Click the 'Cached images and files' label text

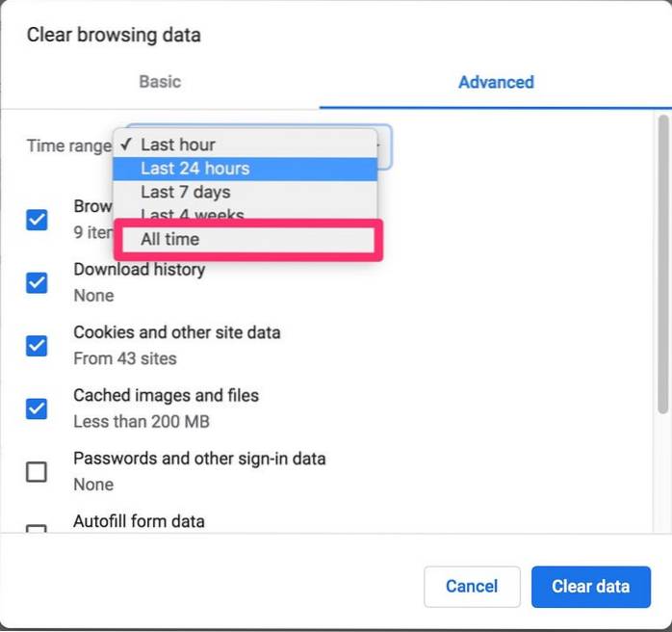click(166, 396)
